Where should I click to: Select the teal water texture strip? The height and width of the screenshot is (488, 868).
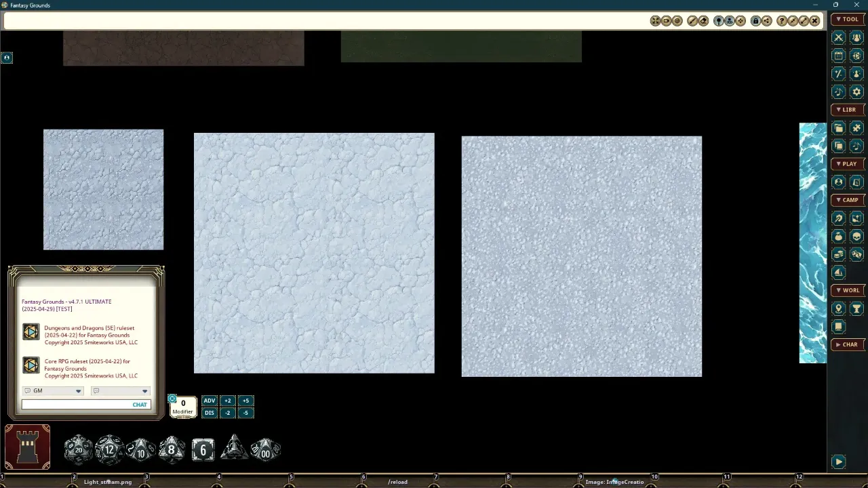pos(812,243)
